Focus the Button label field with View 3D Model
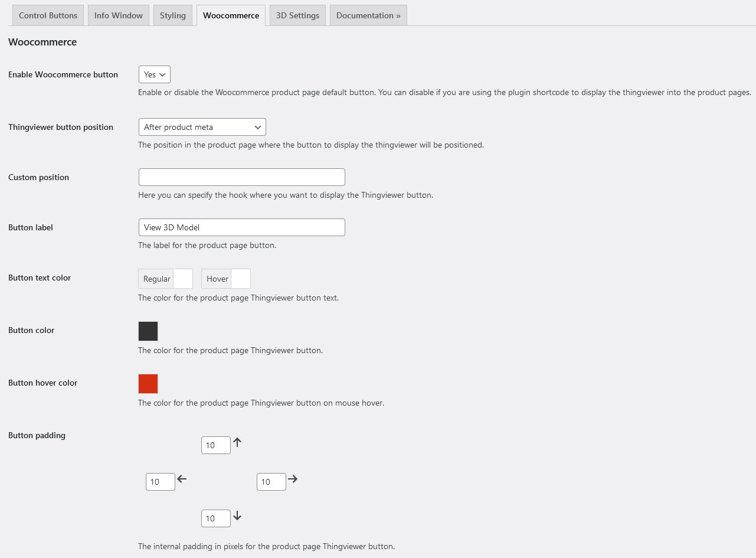Viewport: 756px width, 558px height. coord(242,227)
